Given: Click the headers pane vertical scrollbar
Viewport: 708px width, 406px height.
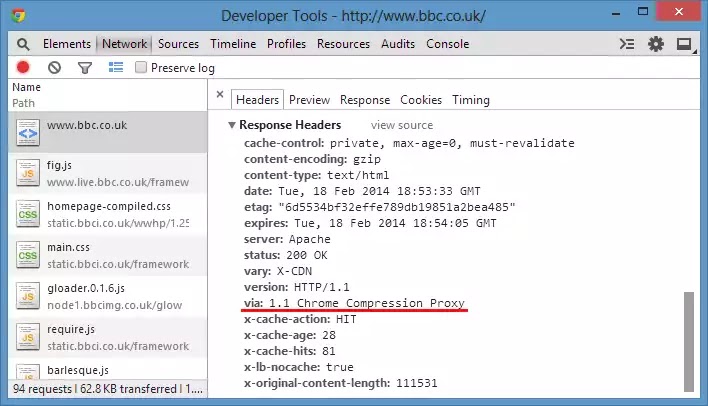Looking at the screenshot, I should coord(689,341).
